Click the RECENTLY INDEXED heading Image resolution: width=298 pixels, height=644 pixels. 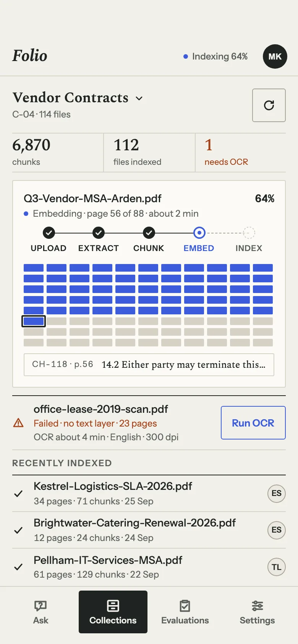click(x=62, y=463)
